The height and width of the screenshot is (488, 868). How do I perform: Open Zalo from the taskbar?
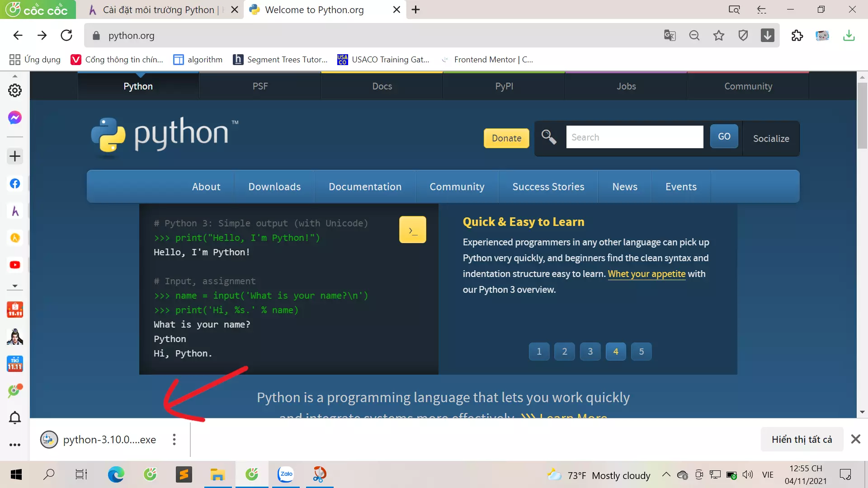286,474
